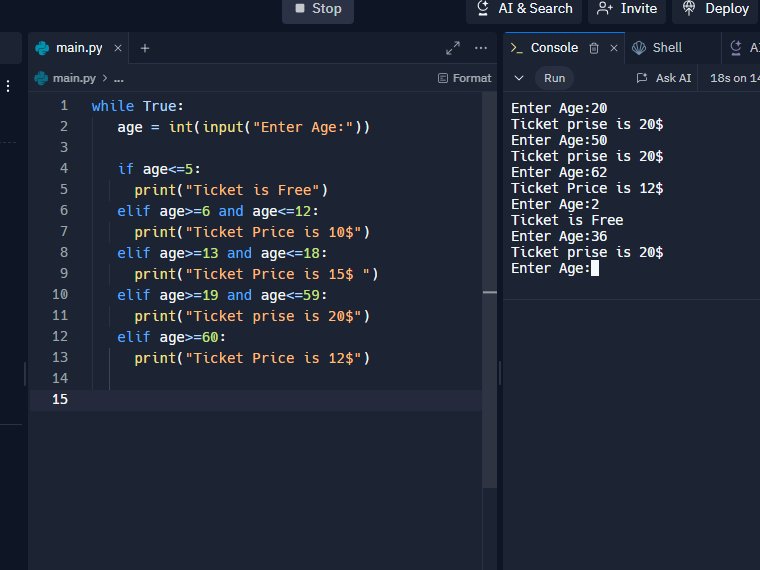Viewport: 760px width, 570px height.
Task: Click line 1 'while True:' code
Action: [x=138, y=106]
